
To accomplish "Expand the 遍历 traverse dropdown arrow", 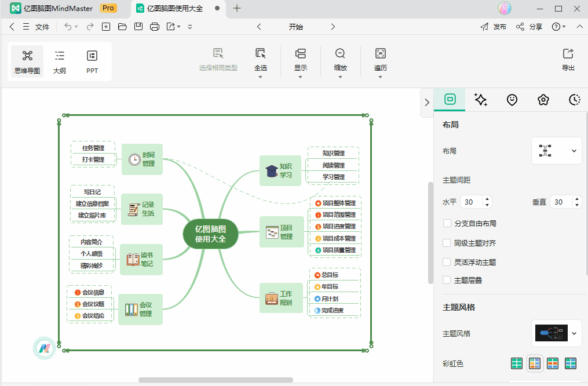I will pos(380,77).
